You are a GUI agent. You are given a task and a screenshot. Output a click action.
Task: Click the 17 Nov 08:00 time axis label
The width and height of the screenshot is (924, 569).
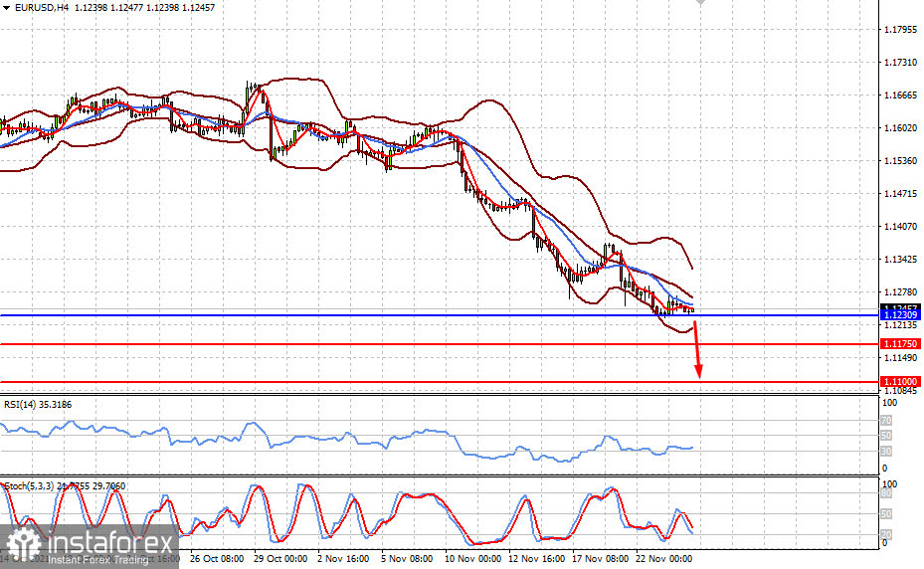602,559
